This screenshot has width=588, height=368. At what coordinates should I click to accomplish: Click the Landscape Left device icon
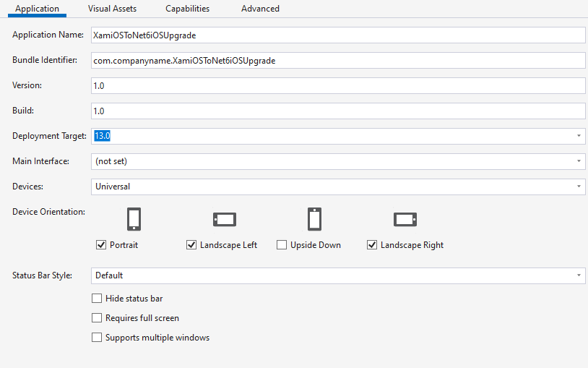[x=225, y=219]
